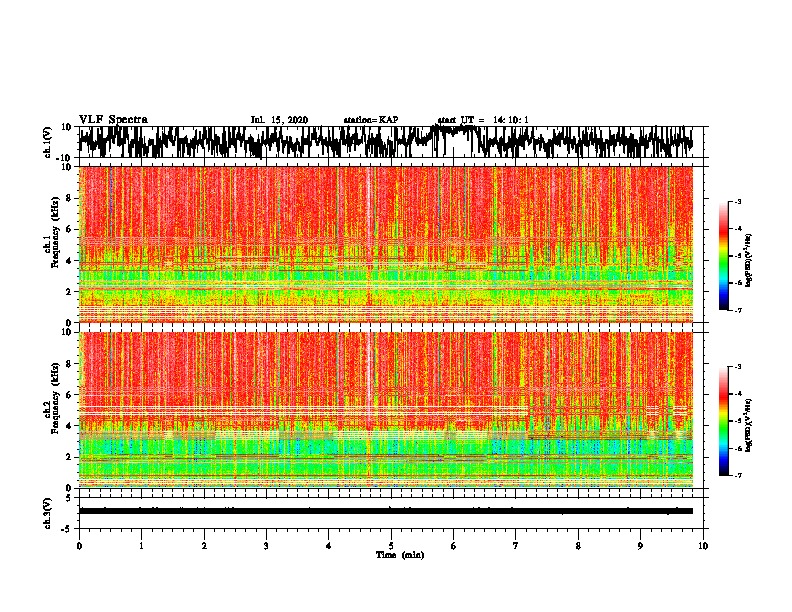
Task: Click the ch.1 colorbar log(PSD) label
Action: (x=749, y=261)
